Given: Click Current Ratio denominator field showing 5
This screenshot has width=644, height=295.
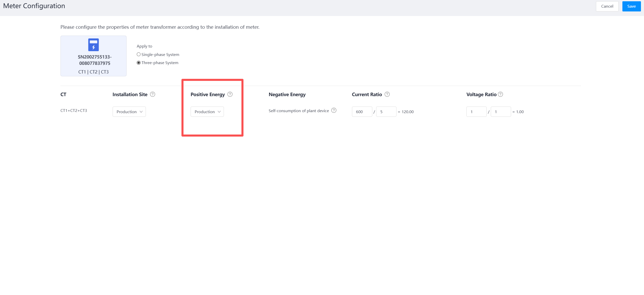Looking at the screenshot, I should 386,112.
